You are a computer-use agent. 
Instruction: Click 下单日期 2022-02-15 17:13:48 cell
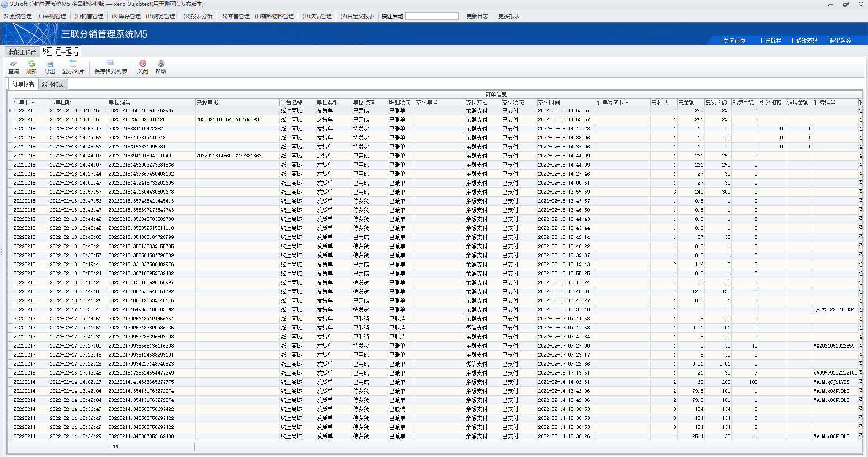pyautogui.click(x=78, y=373)
